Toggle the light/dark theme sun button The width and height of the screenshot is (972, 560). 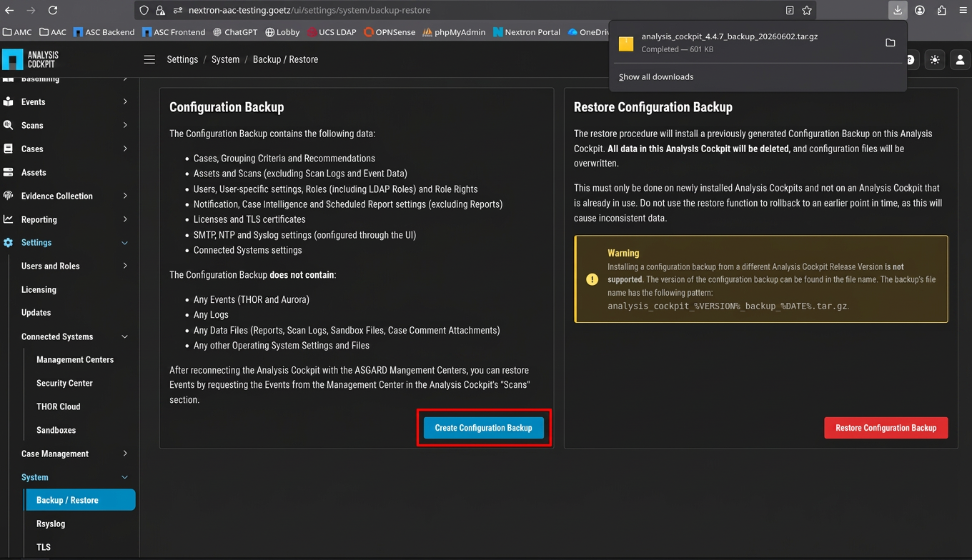pos(935,60)
